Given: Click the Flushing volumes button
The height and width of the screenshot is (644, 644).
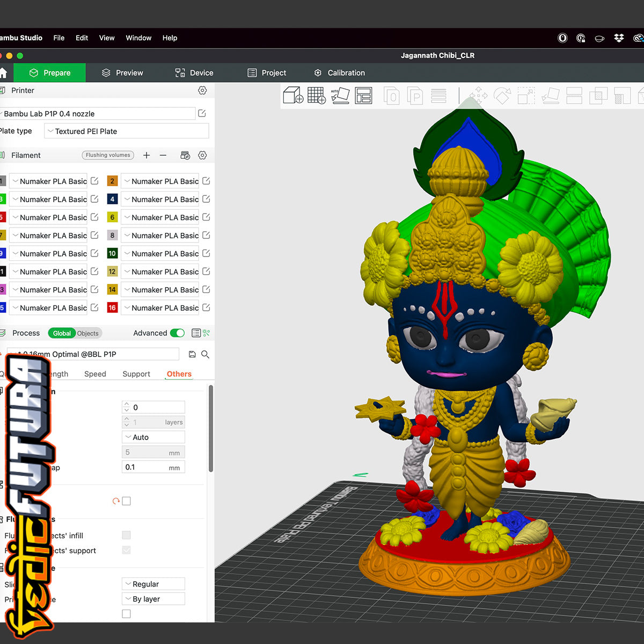Looking at the screenshot, I should click(108, 155).
